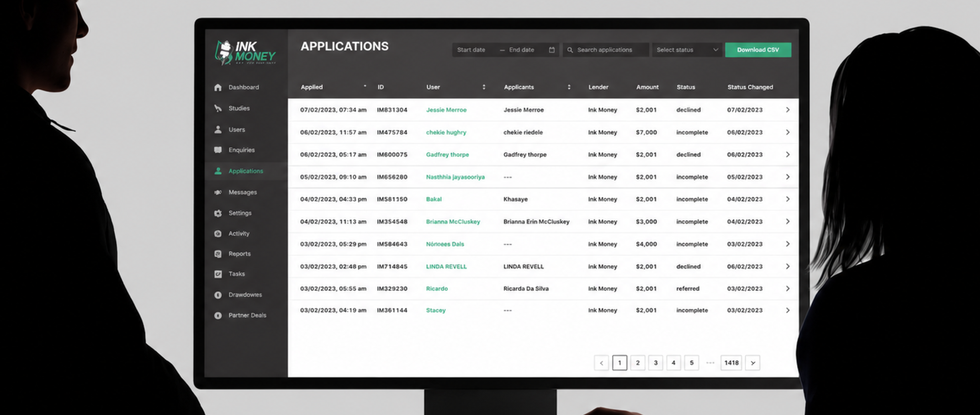
Task: Click the Settings gear icon
Action: click(x=218, y=213)
